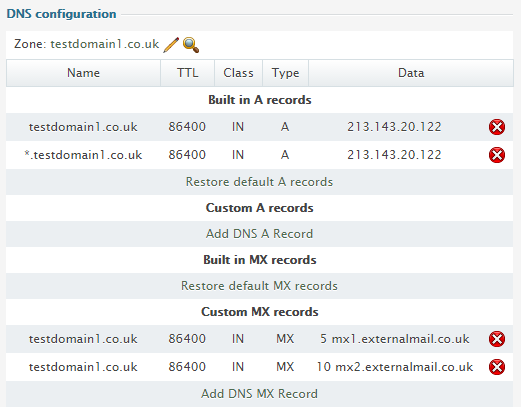This screenshot has height=407, width=521.
Task: Click the Name column header
Action: pos(83,73)
